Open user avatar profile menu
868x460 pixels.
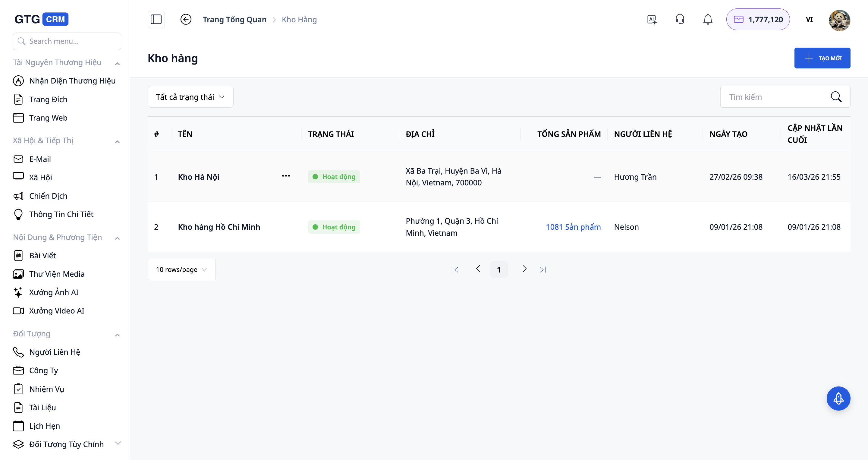click(839, 20)
